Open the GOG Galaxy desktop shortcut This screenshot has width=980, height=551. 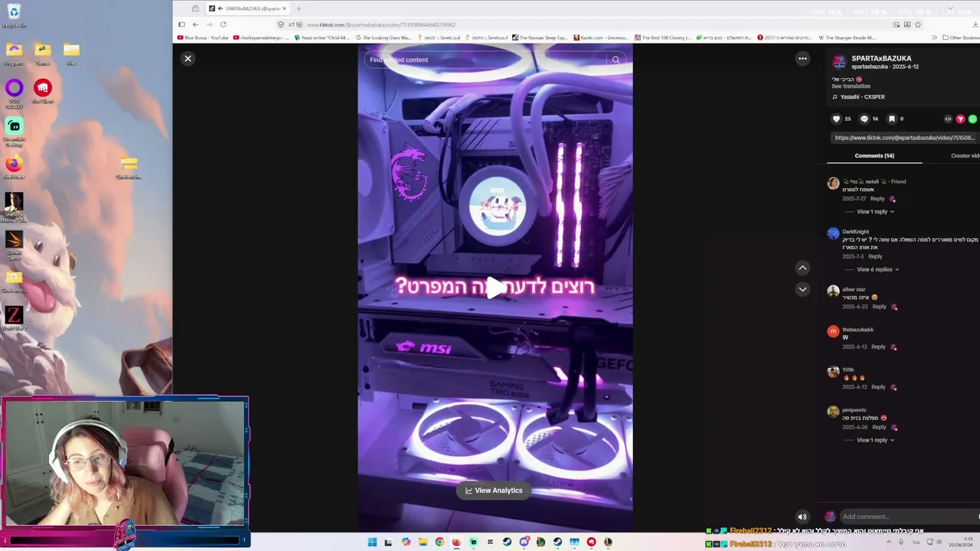click(x=14, y=92)
